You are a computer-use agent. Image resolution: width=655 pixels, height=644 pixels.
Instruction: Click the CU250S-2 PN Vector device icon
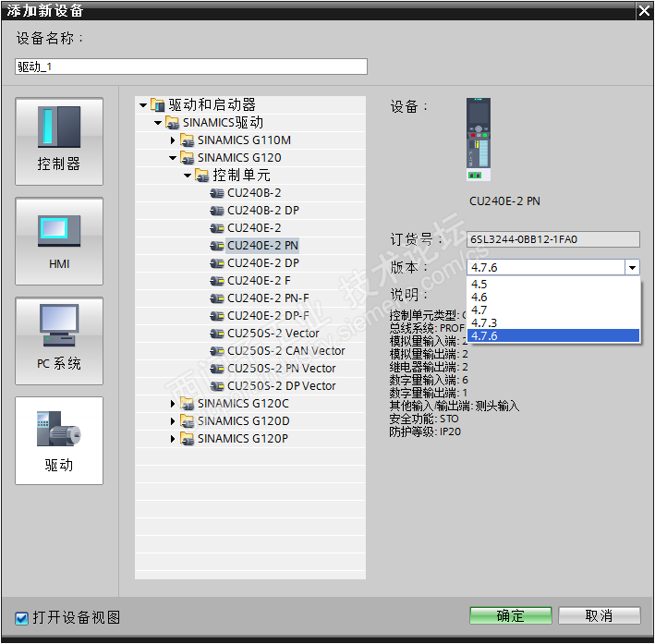[217, 369]
